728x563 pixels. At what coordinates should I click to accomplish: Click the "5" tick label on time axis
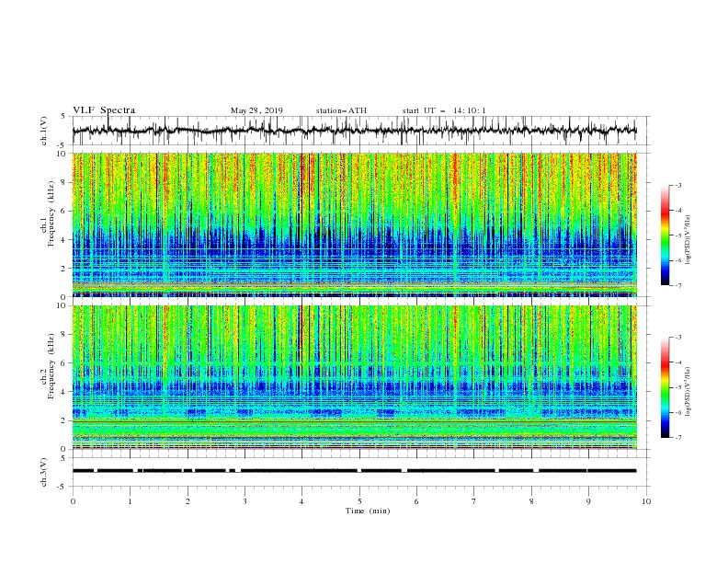tap(359, 501)
